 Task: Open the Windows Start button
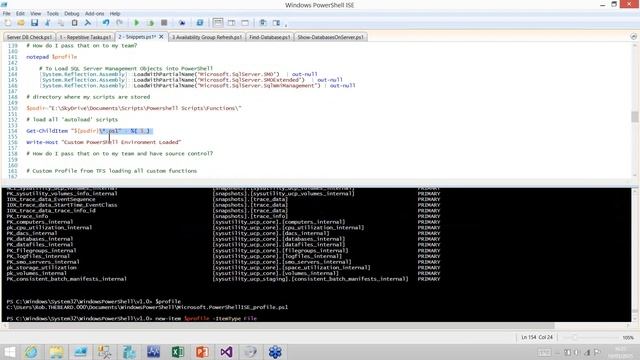(9, 352)
